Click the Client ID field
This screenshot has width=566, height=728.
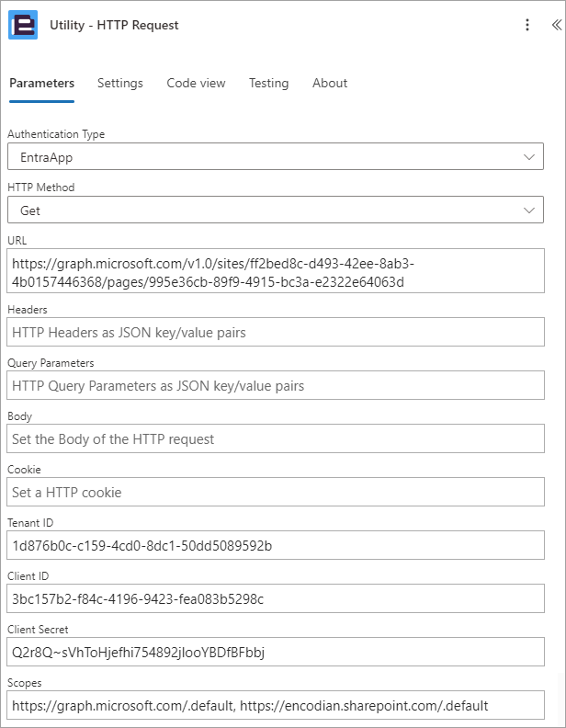point(276,599)
